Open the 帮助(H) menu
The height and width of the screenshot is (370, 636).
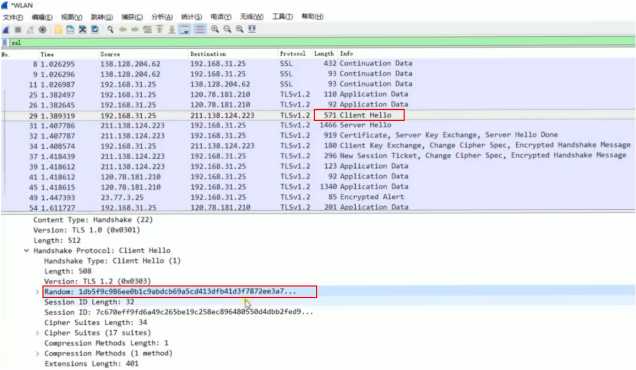312,17
